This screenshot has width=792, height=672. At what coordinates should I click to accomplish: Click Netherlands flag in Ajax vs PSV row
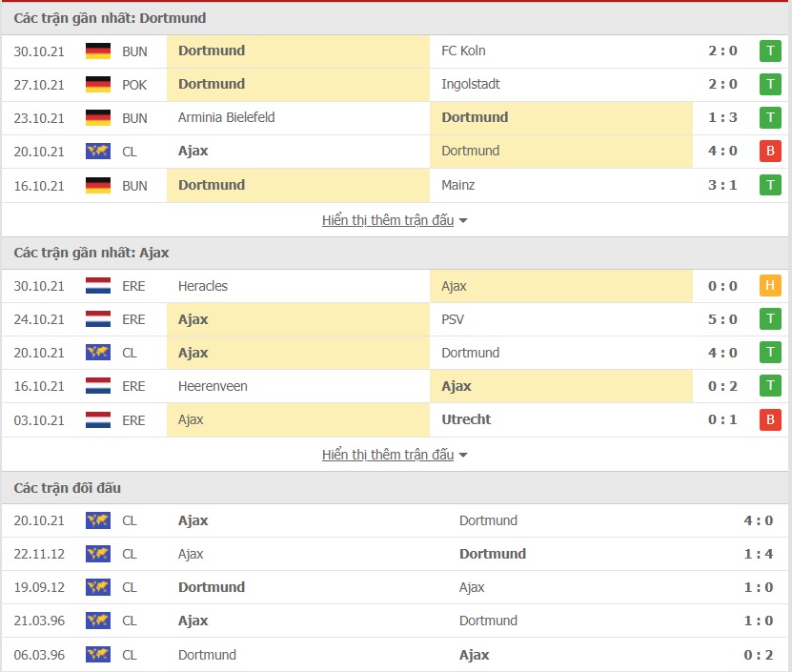click(97, 319)
